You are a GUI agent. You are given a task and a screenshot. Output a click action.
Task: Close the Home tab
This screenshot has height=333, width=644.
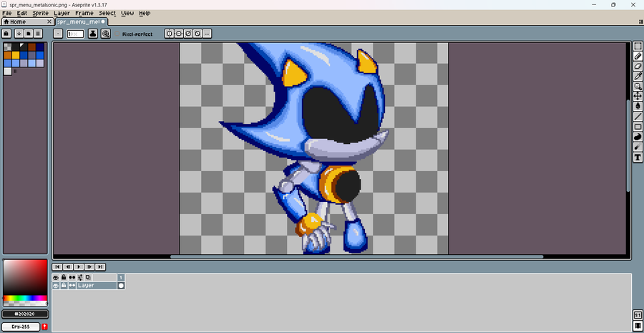point(49,21)
